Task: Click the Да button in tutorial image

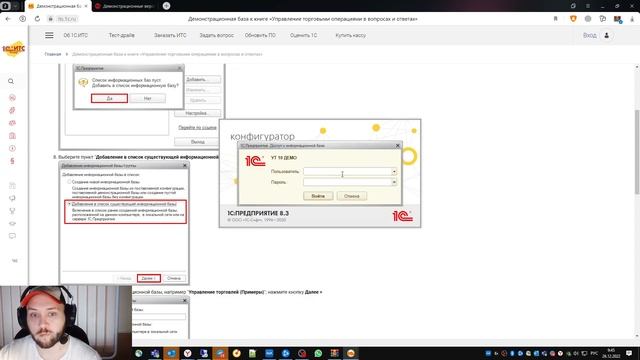Action: click(x=109, y=98)
